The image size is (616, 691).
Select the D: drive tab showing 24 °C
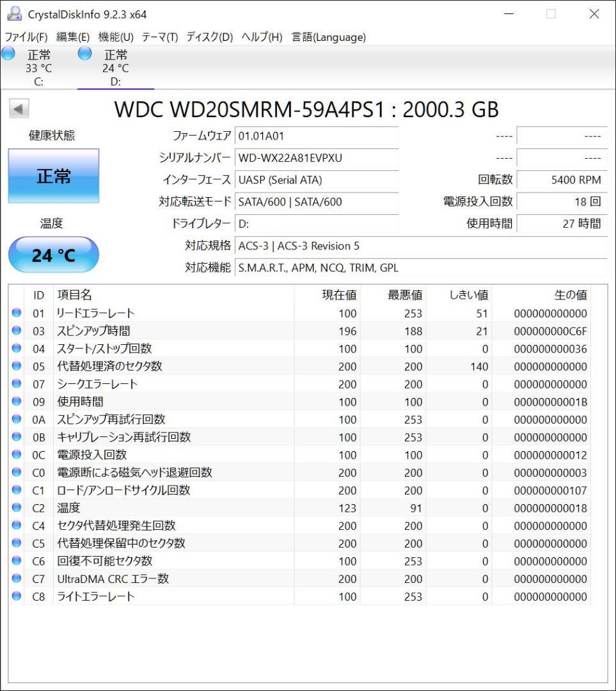pyautogui.click(x=116, y=67)
